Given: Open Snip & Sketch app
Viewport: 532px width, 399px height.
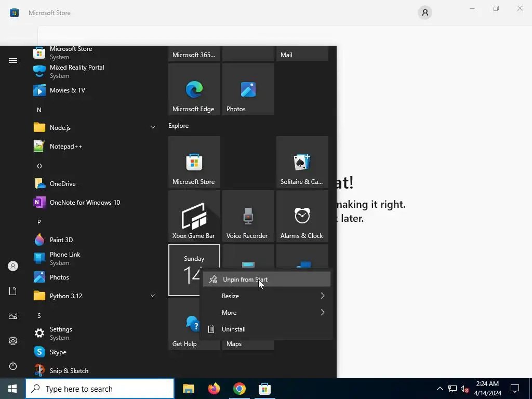Looking at the screenshot, I should (95, 370).
